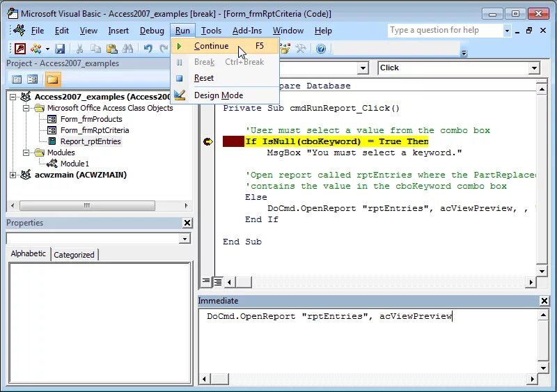Click the Cut scissors icon
This screenshot has height=392, width=557.
79,48
